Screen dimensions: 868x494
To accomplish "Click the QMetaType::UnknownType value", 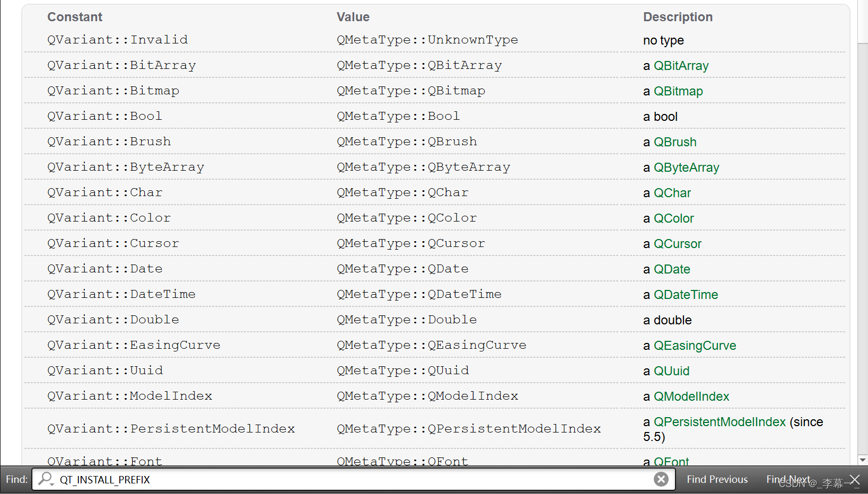I will 427,40.
